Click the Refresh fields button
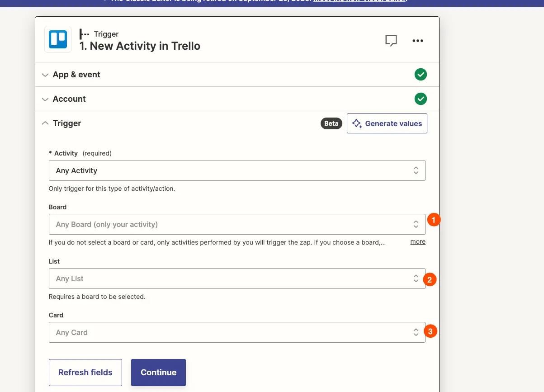The height and width of the screenshot is (392, 544). [85, 373]
